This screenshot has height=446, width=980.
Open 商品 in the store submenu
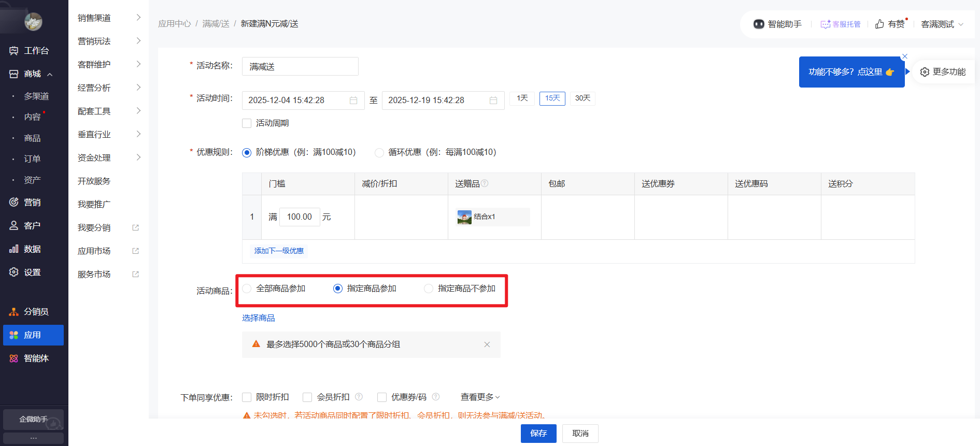32,138
